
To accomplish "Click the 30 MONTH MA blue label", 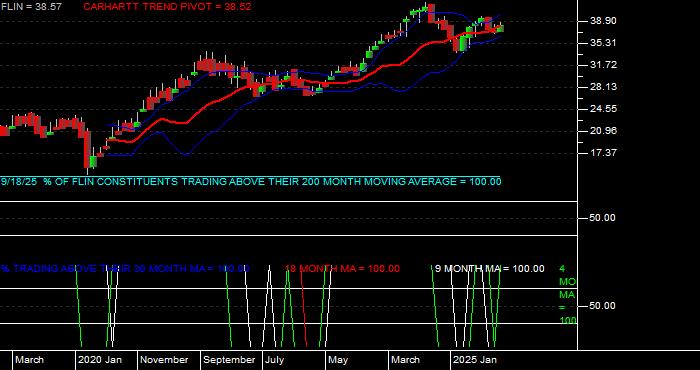I will 125,269.
